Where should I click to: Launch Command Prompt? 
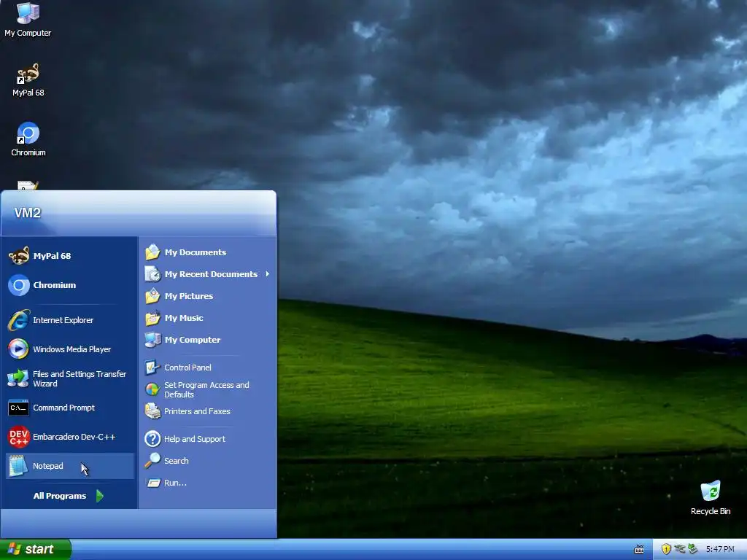pyautogui.click(x=69, y=408)
